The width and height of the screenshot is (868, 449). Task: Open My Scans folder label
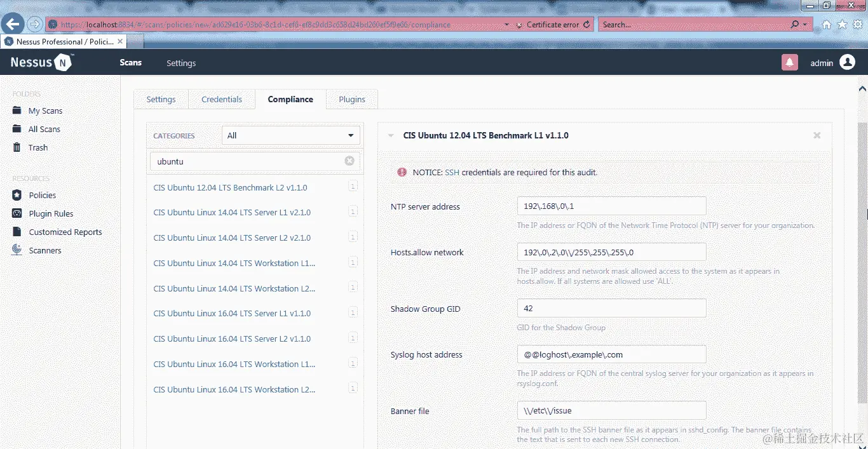(45, 111)
